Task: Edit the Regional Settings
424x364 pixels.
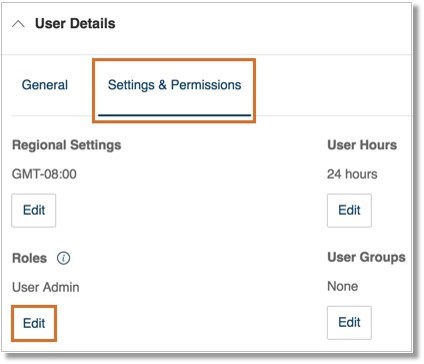Action: point(34,210)
